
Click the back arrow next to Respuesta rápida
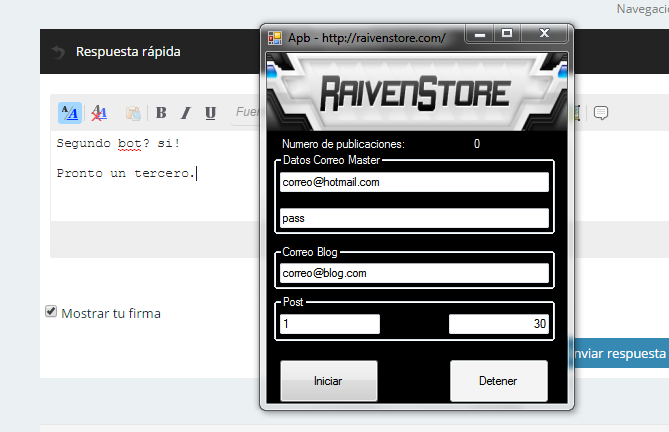point(58,52)
